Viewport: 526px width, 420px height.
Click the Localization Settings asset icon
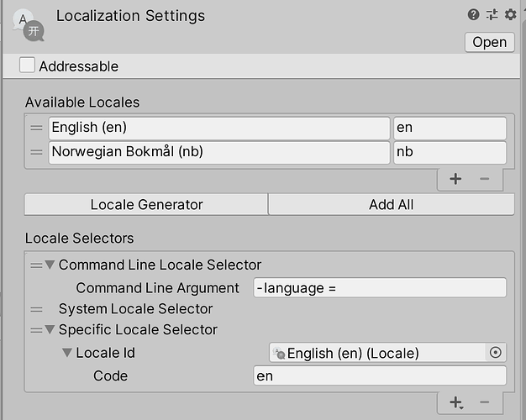[29, 25]
